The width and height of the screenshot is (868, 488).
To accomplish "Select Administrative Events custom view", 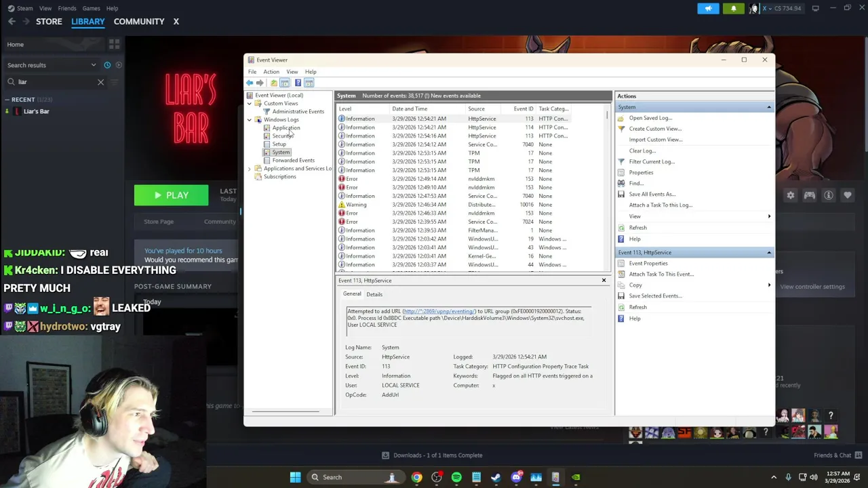I will [x=298, y=111].
